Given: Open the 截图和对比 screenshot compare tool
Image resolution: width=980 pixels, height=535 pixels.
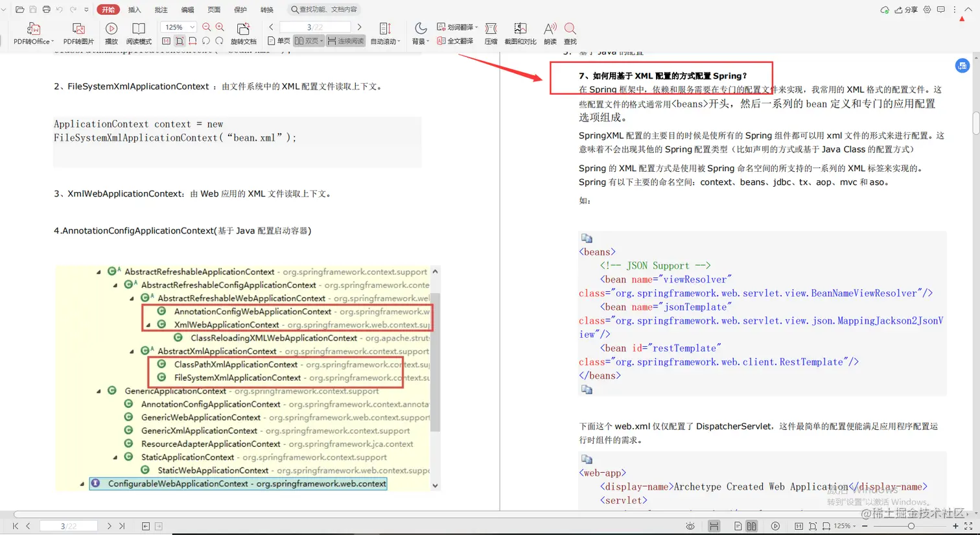Looking at the screenshot, I should [x=520, y=33].
